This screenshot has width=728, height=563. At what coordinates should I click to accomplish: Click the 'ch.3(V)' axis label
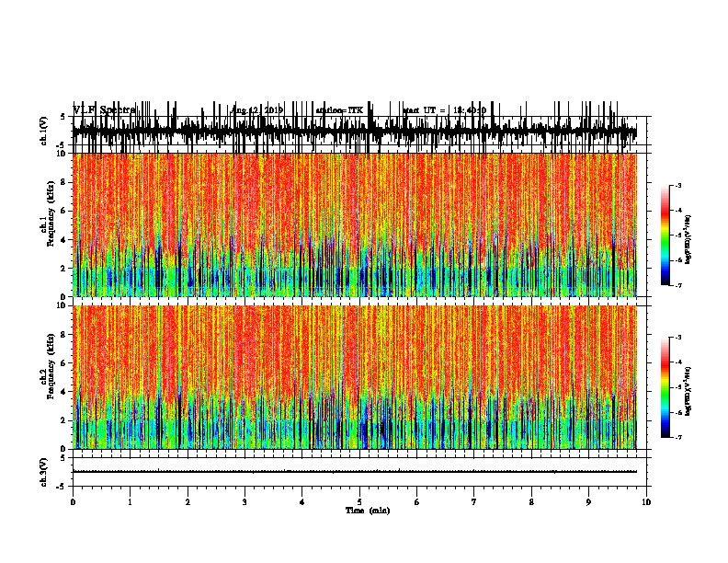coord(44,472)
